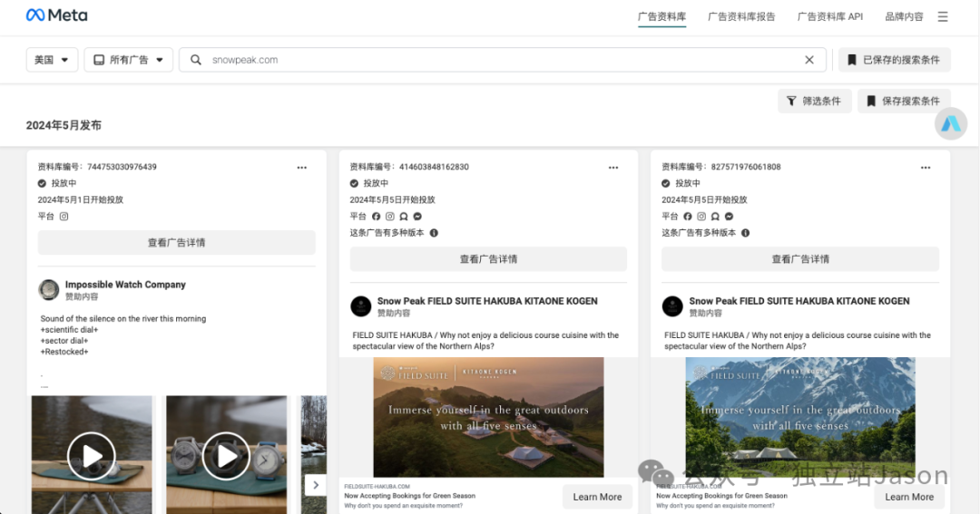Open Impossible Watch Company page link
This screenshot has height=514, width=980.
[125, 284]
